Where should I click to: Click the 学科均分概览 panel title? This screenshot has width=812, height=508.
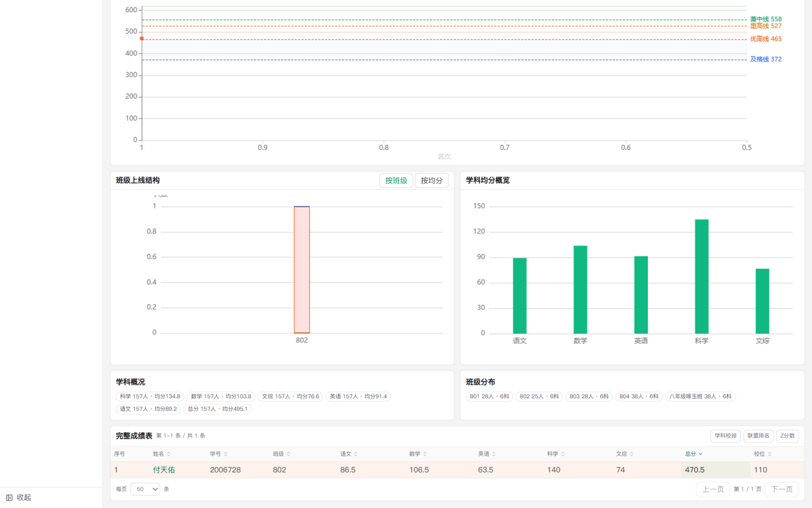[x=488, y=181]
